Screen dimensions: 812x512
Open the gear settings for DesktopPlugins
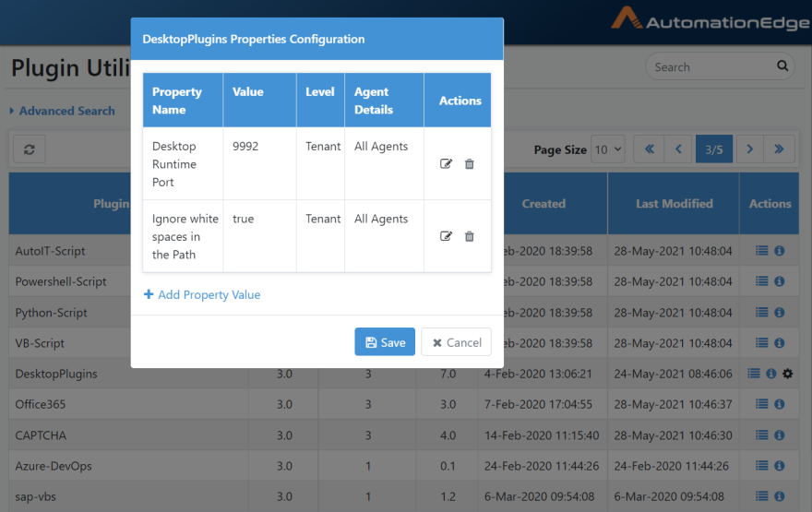788,374
